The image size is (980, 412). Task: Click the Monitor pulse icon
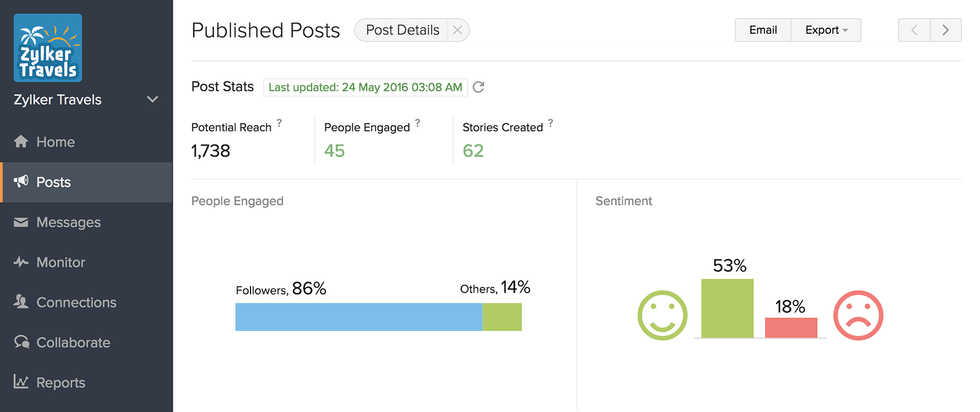[21, 262]
